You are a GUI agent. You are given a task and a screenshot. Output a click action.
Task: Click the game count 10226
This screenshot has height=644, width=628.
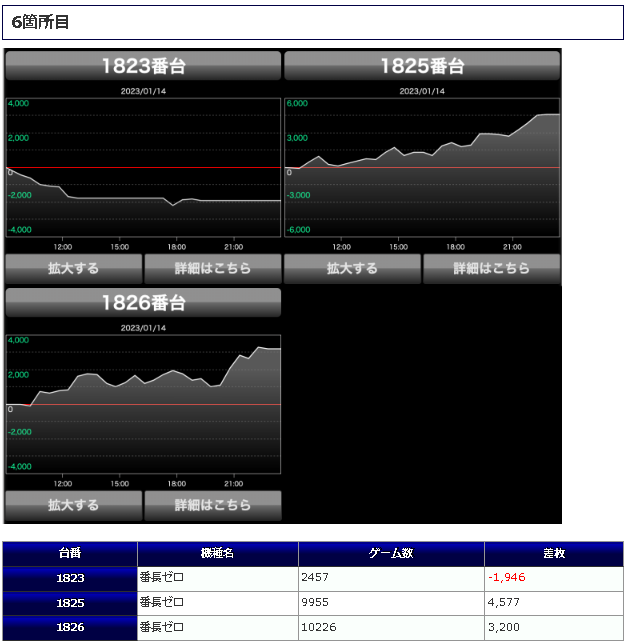(318, 627)
